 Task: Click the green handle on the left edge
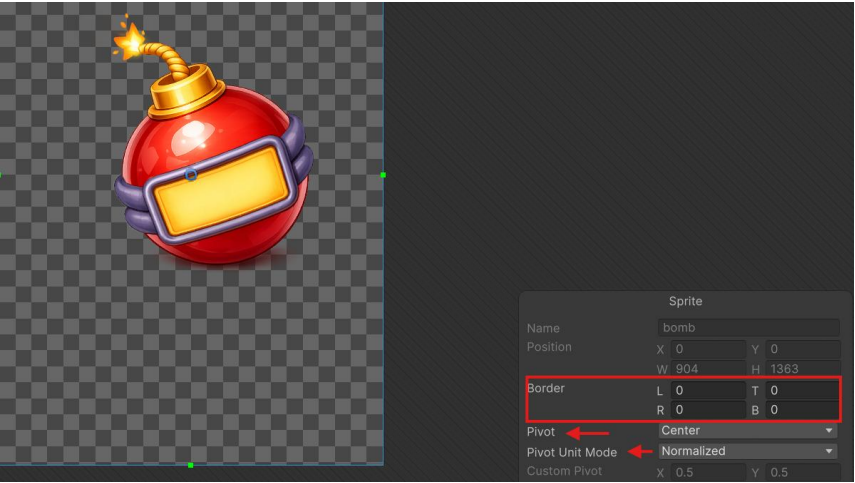pyautogui.click(x=1, y=175)
